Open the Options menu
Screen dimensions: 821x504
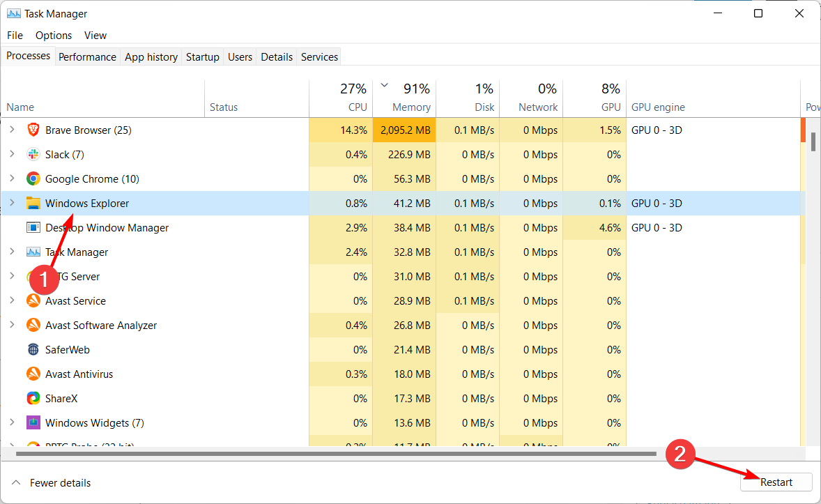54,35
